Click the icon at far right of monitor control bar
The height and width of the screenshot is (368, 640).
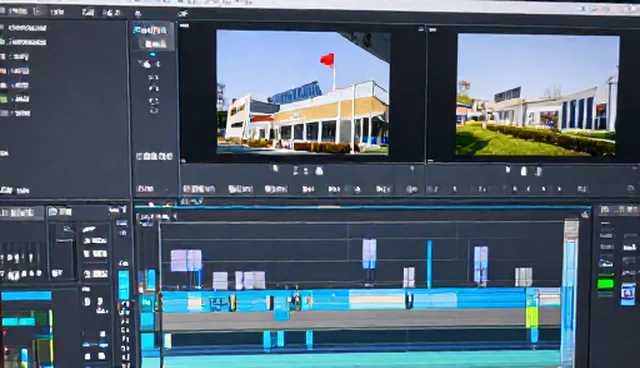631,188
